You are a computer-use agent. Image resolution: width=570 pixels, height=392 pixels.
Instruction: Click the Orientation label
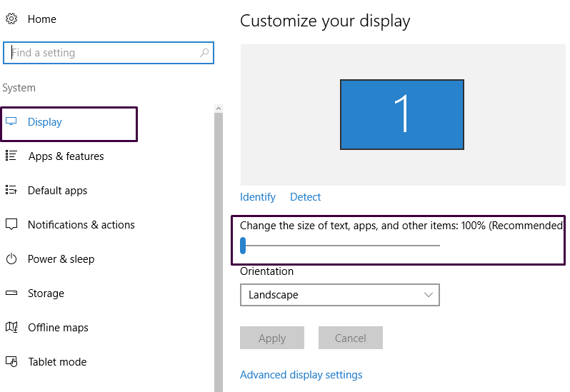click(x=267, y=271)
